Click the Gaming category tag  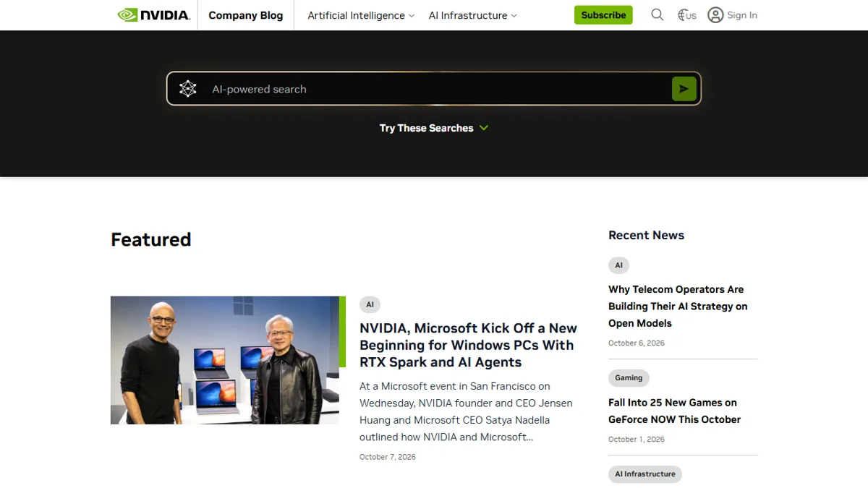[629, 377]
